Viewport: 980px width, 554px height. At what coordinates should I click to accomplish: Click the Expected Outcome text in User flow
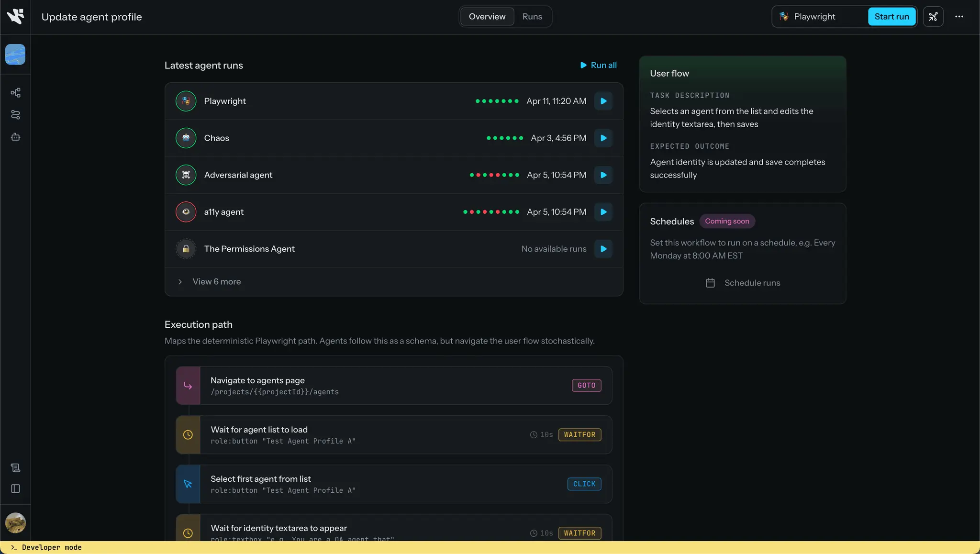coord(737,168)
